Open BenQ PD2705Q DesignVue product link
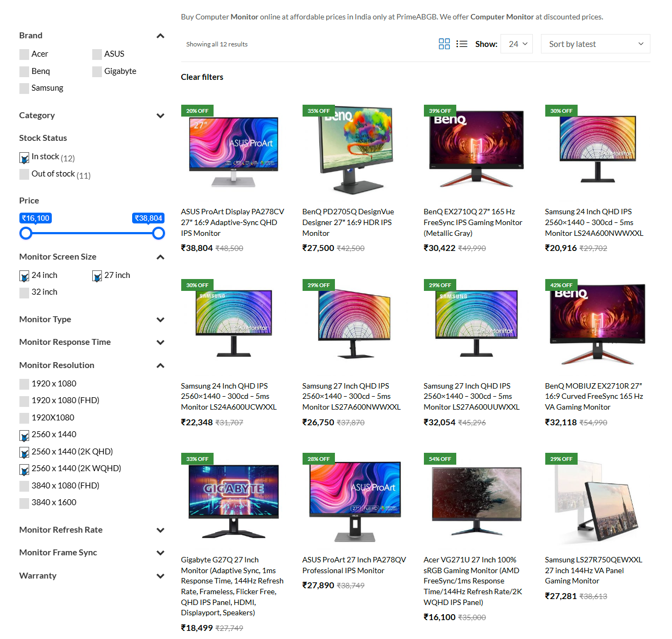672x639 pixels. 348,222
